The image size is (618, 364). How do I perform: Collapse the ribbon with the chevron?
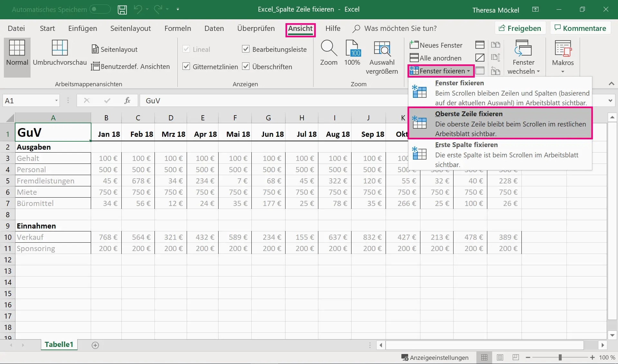pyautogui.click(x=611, y=84)
